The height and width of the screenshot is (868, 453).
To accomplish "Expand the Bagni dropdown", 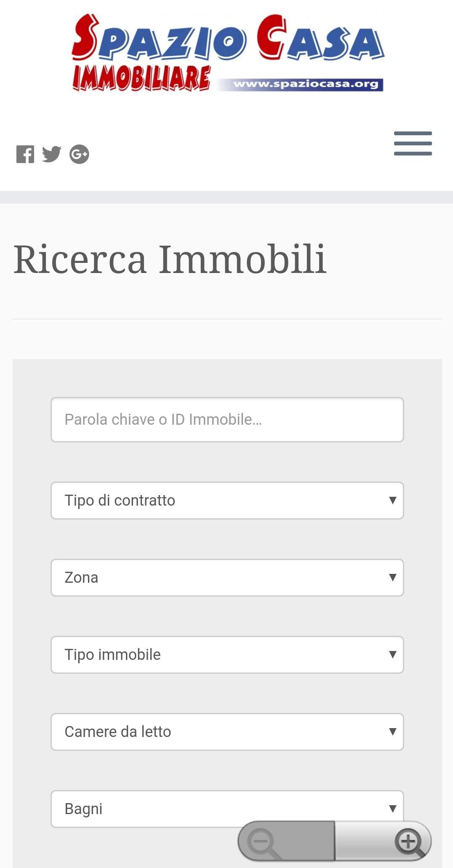I will coord(227,809).
